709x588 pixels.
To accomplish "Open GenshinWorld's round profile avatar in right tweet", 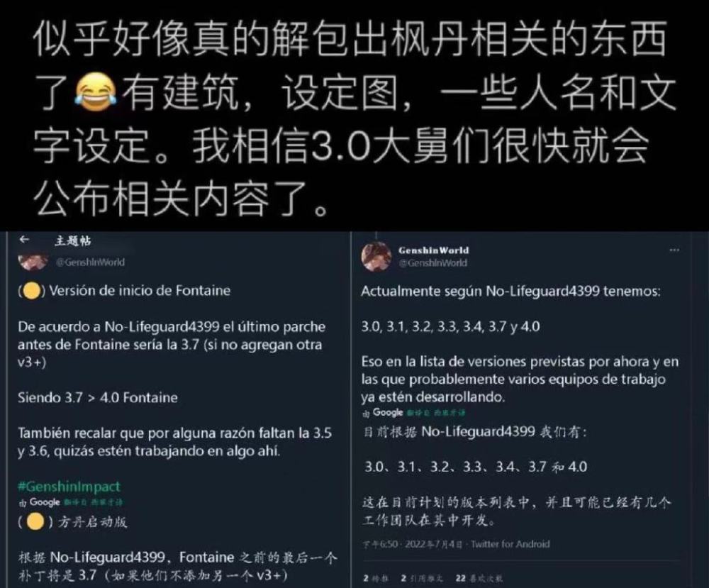I will coord(376,257).
